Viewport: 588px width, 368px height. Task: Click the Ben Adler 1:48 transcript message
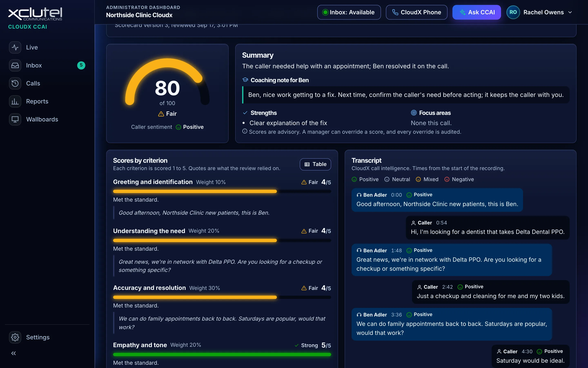point(452,260)
